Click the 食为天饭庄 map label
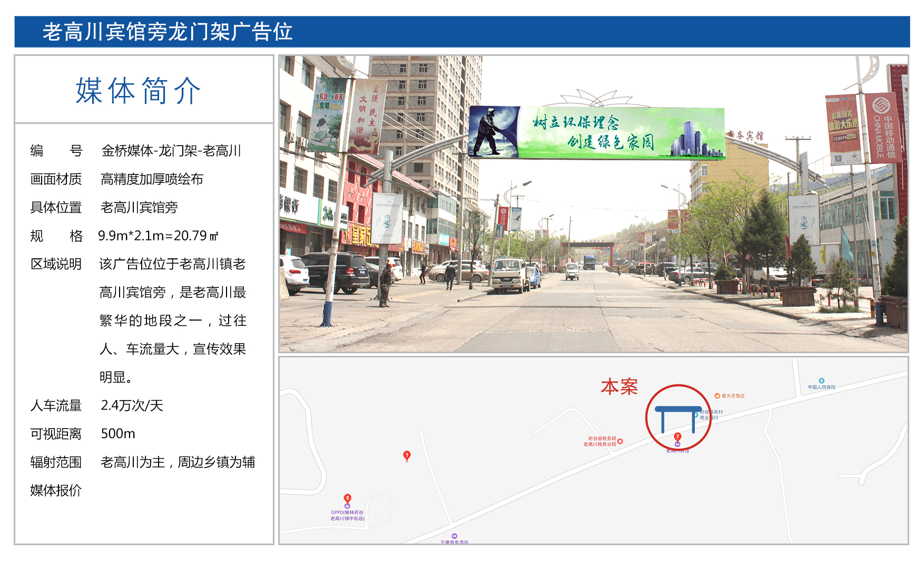Image resolution: width=924 pixels, height=561 pixels. coord(733,395)
